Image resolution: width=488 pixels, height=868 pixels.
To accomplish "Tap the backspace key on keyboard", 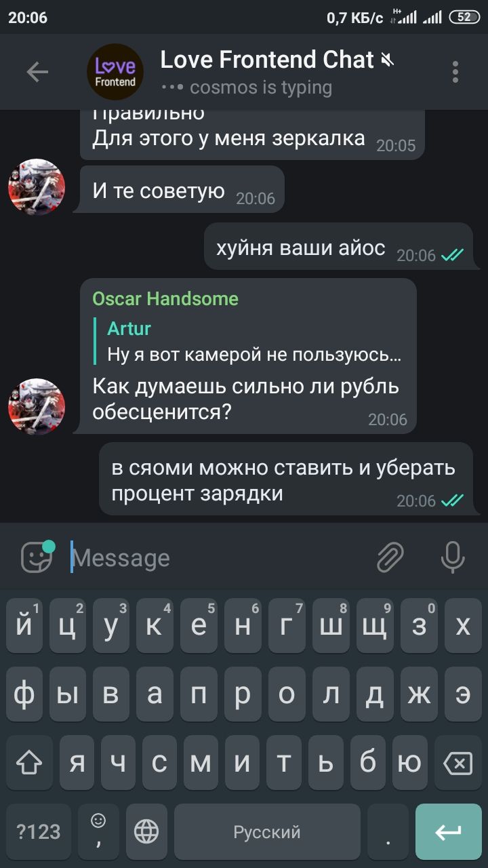I will [x=457, y=763].
